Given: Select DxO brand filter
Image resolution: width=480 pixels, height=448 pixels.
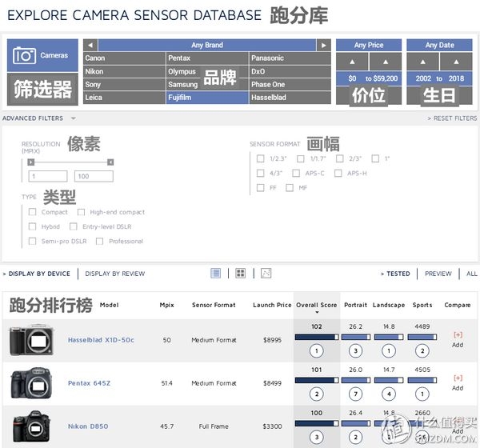Looking at the screenshot, I should (x=290, y=71).
